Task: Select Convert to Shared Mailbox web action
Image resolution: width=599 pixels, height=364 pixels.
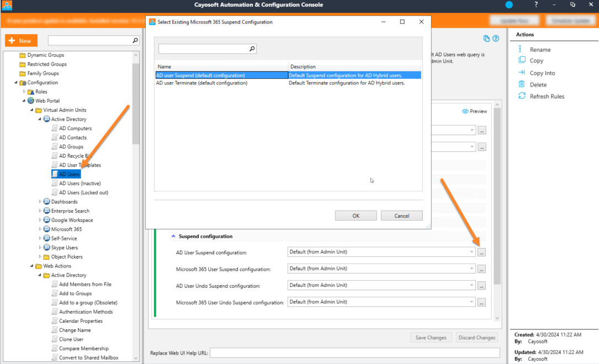Action: [89, 357]
